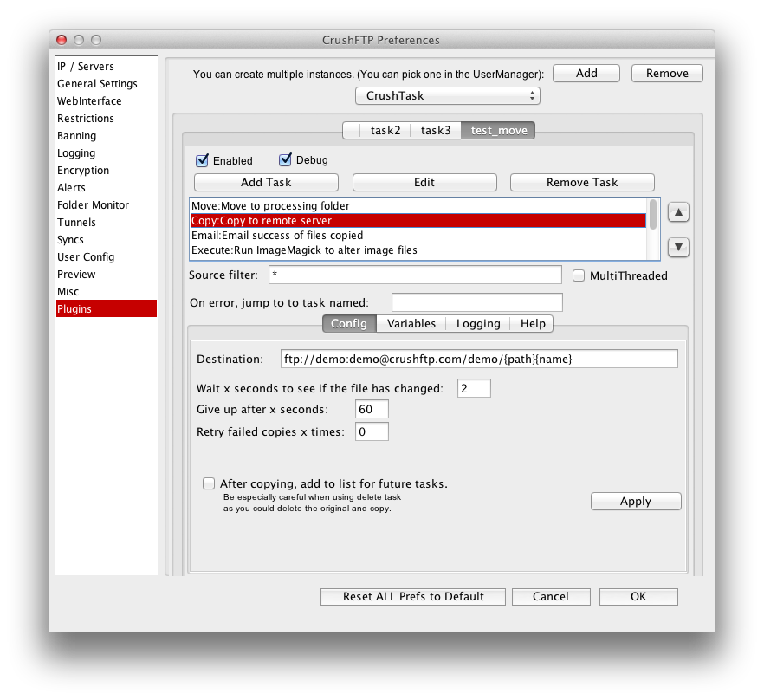The height and width of the screenshot is (700, 764).
Task: Click the Add instance button
Action: click(x=586, y=73)
